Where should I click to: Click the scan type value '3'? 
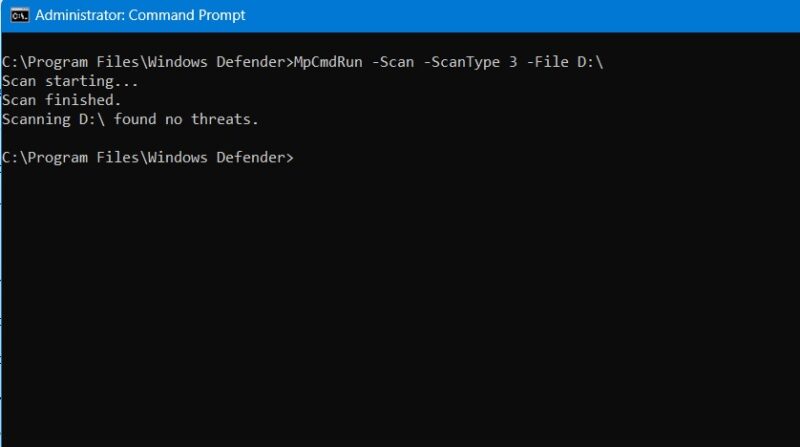click(x=513, y=62)
